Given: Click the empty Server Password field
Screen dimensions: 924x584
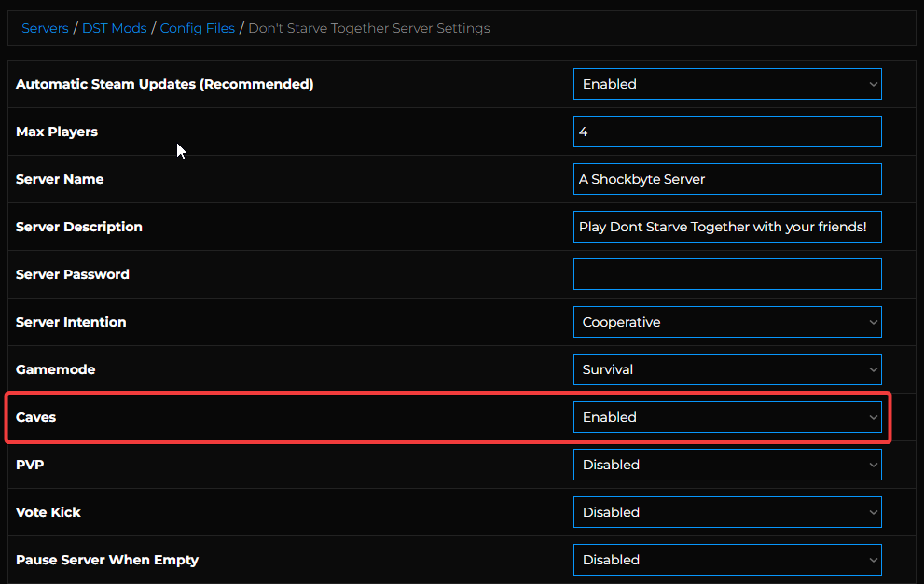Looking at the screenshot, I should (727, 273).
